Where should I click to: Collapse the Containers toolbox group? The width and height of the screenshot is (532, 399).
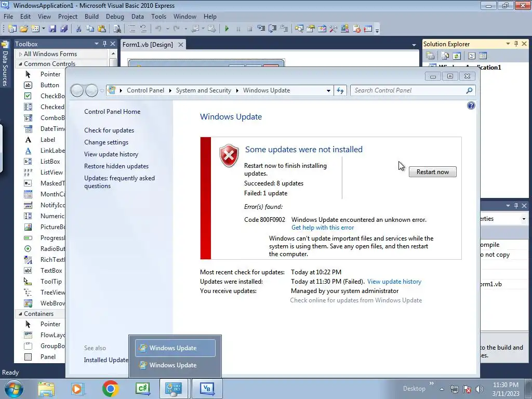click(x=20, y=314)
